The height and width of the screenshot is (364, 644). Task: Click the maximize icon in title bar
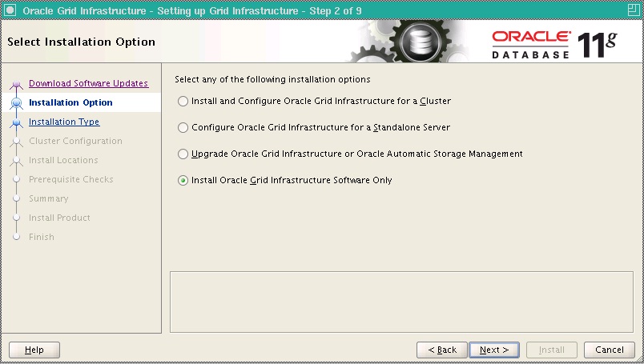pos(634,10)
